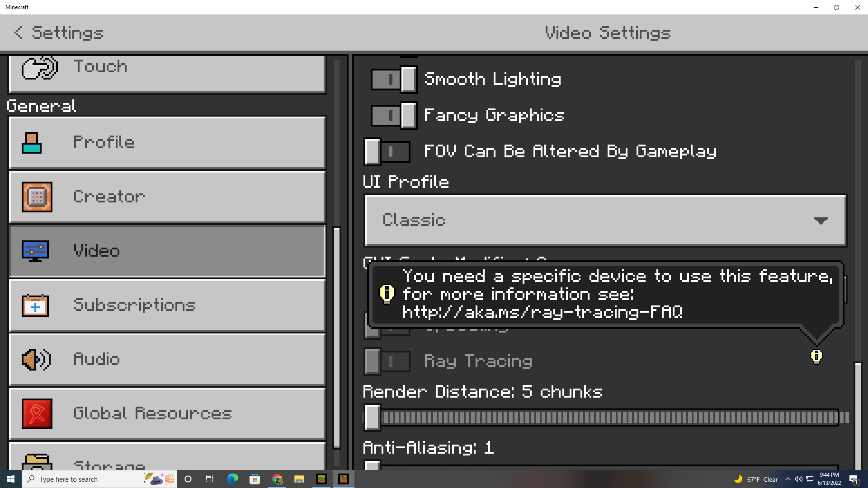This screenshot has height=488, width=868.
Task: Open the UI Profile Classic dropdown
Action: tap(605, 221)
